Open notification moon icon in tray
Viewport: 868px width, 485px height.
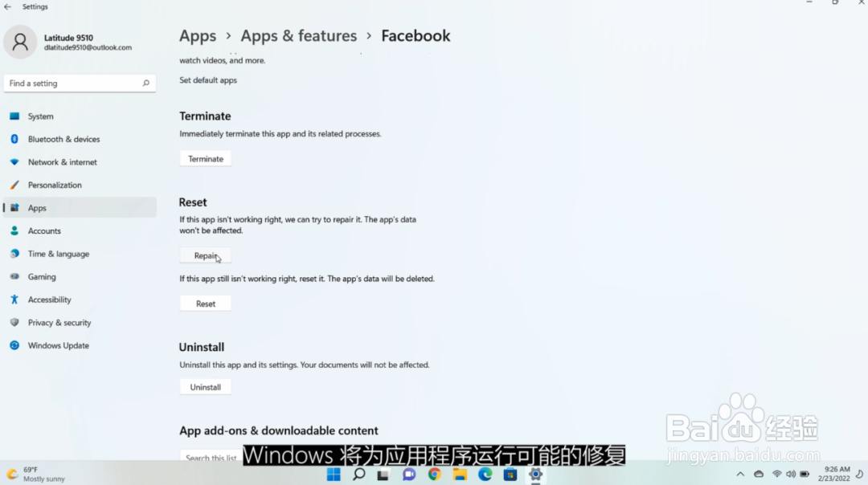point(860,474)
